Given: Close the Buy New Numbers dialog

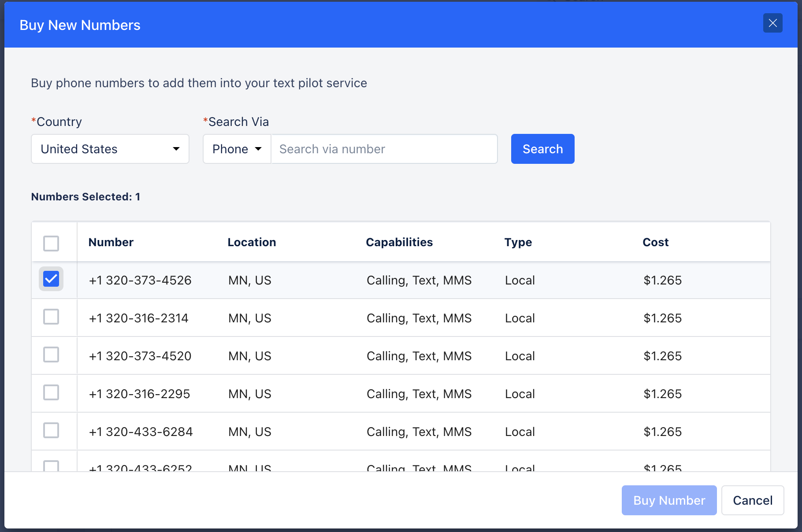Looking at the screenshot, I should 772,23.
